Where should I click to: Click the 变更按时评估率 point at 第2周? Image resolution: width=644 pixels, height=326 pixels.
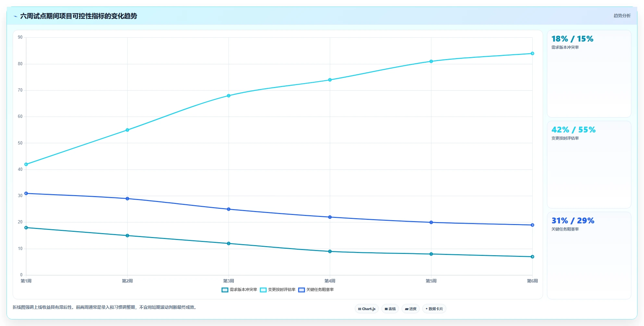(x=127, y=130)
